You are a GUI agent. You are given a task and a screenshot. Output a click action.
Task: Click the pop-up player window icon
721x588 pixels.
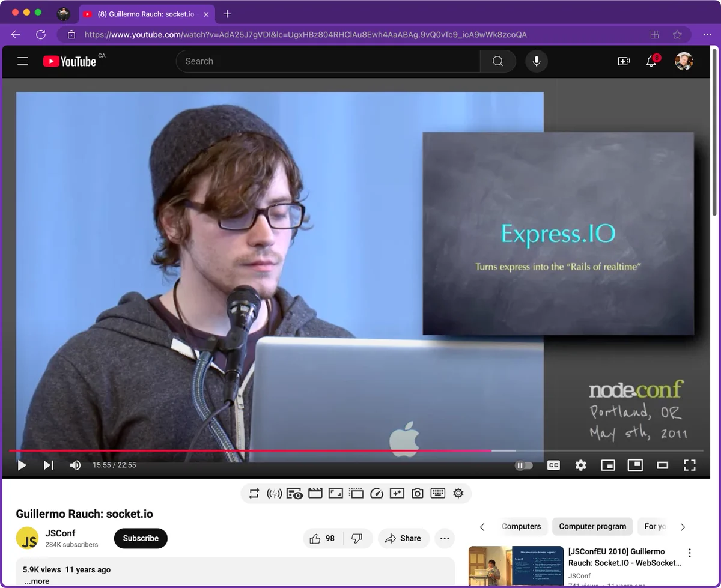click(x=356, y=494)
